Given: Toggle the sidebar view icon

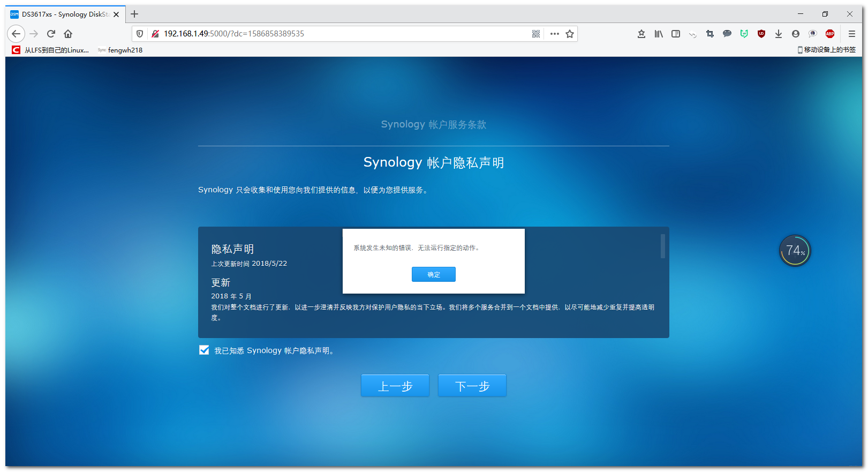Looking at the screenshot, I should click(676, 34).
